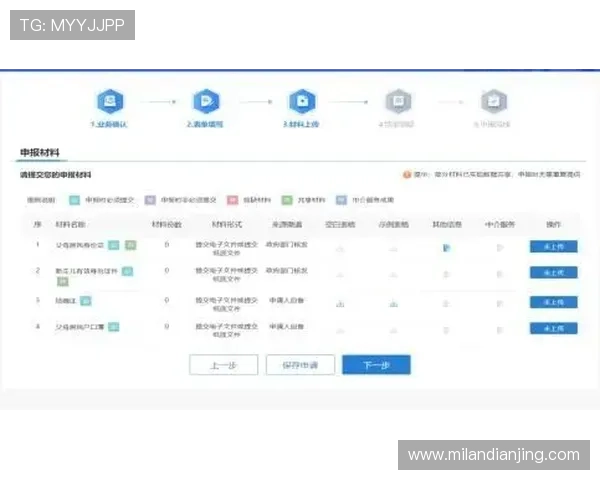
Task: Click the green legend badge icon
Action: coord(287,200)
